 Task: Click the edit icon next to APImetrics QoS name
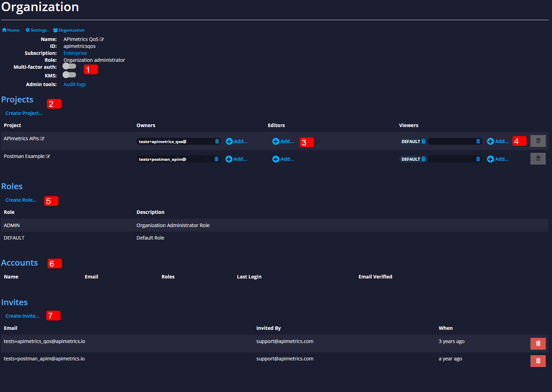point(102,40)
